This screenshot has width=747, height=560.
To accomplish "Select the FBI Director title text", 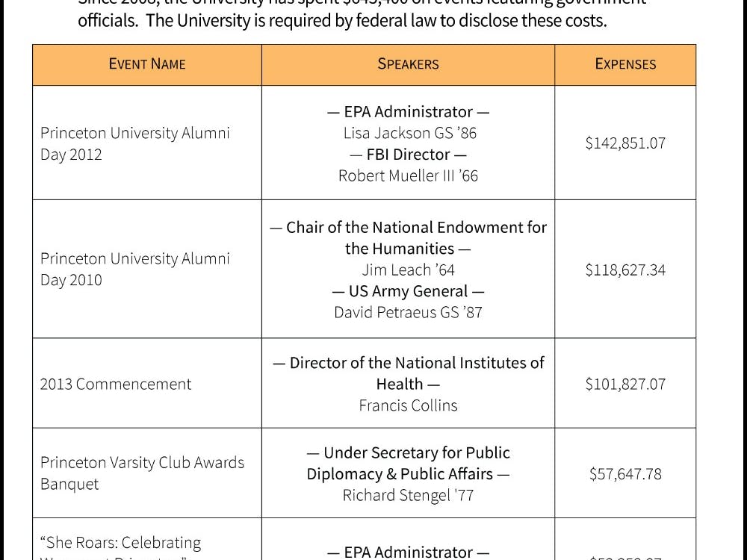I will (408, 155).
